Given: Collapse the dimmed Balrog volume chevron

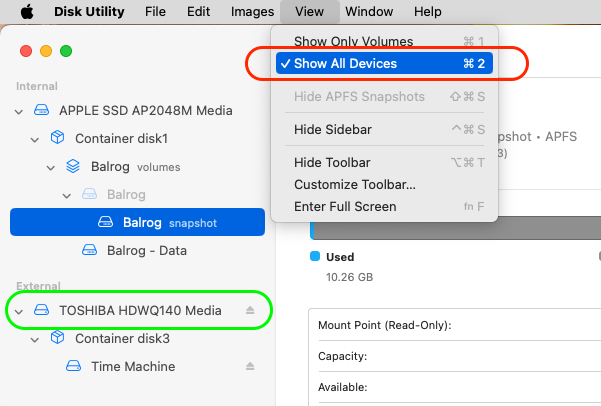Looking at the screenshot, I should tap(67, 196).
